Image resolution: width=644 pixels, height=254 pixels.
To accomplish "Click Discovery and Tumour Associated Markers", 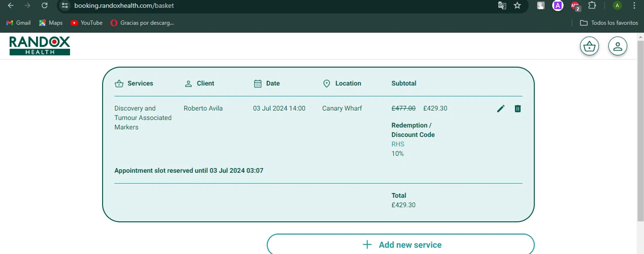I will coord(143,118).
